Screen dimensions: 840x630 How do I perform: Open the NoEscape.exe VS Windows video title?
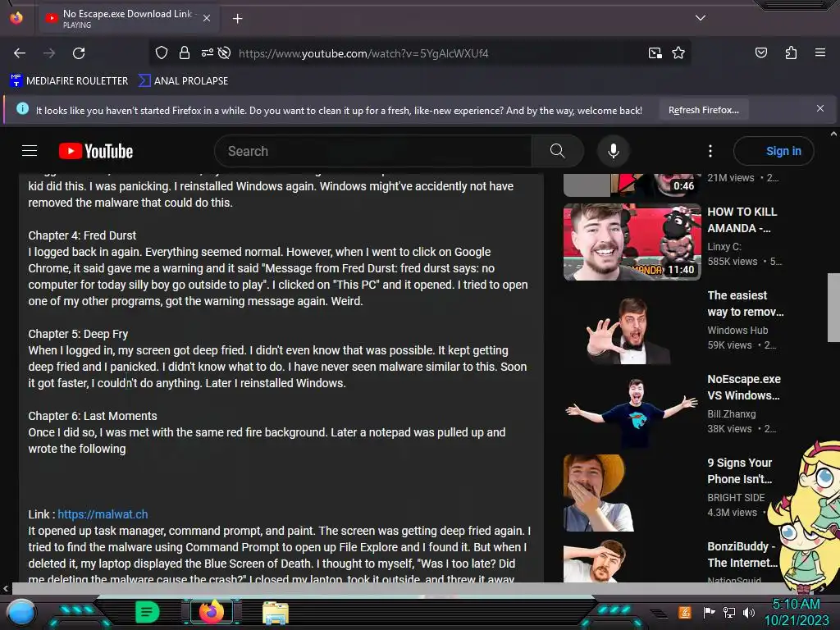[743, 387]
